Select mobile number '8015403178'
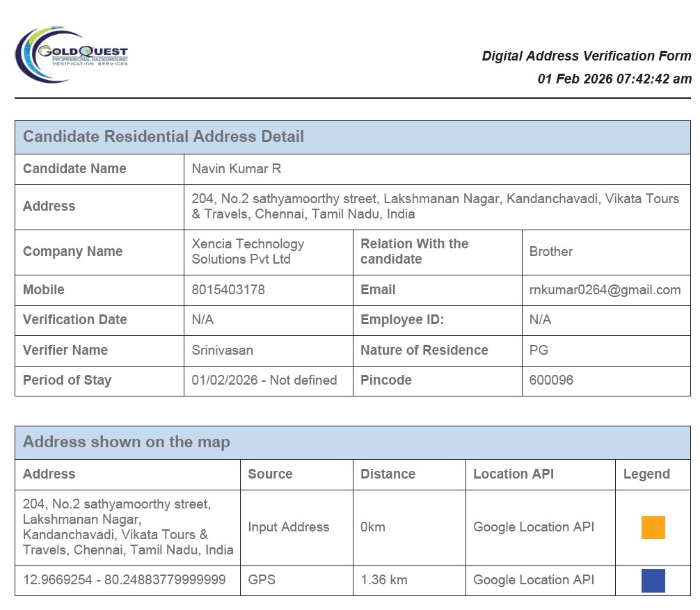The image size is (700, 610). pyautogui.click(x=228, y=289)
